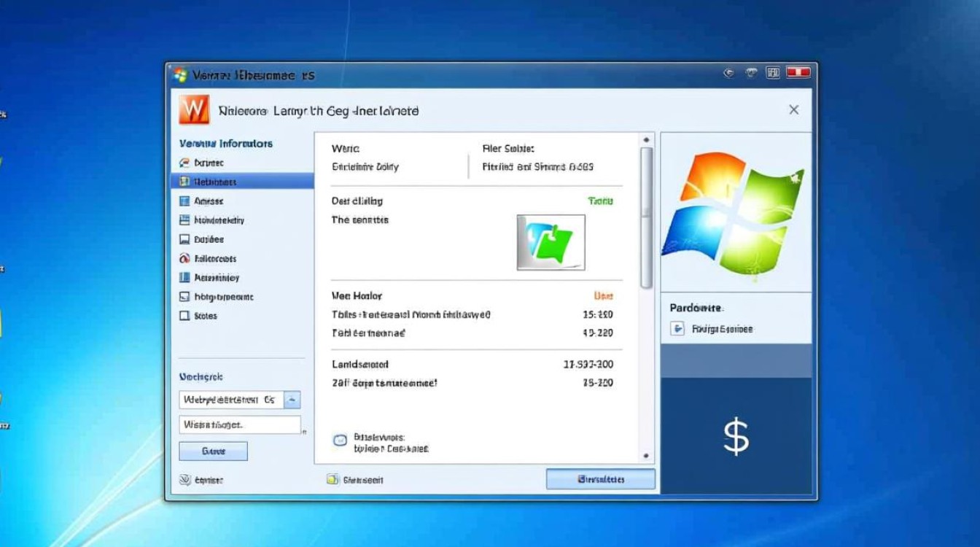Click inside the workgroup text input field
Image resolution: width=980 pixels, height=547 pixels.
(241, 424)
